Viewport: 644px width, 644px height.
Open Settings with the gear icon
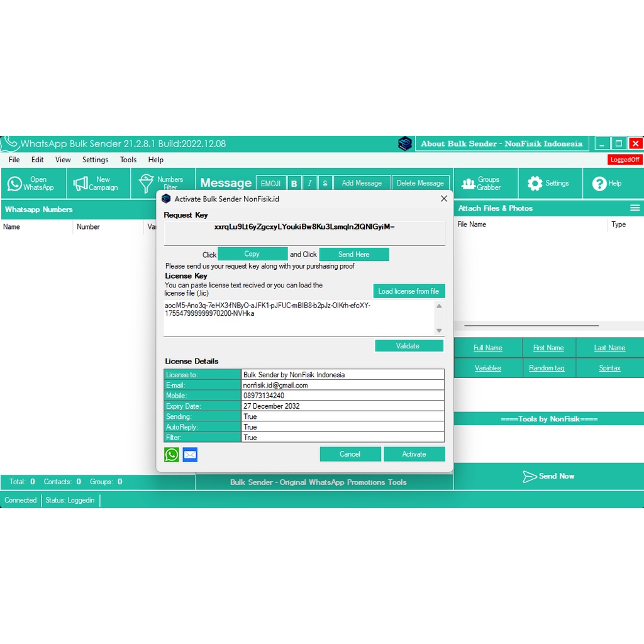(x=550, y=183)
